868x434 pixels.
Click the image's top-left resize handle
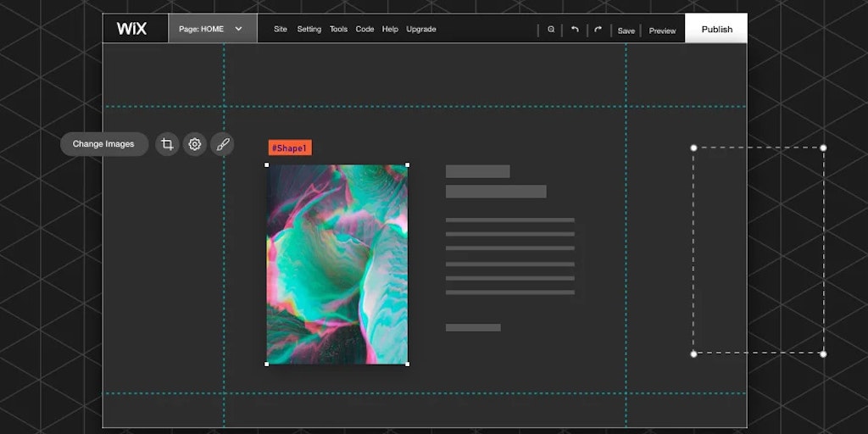267,164
